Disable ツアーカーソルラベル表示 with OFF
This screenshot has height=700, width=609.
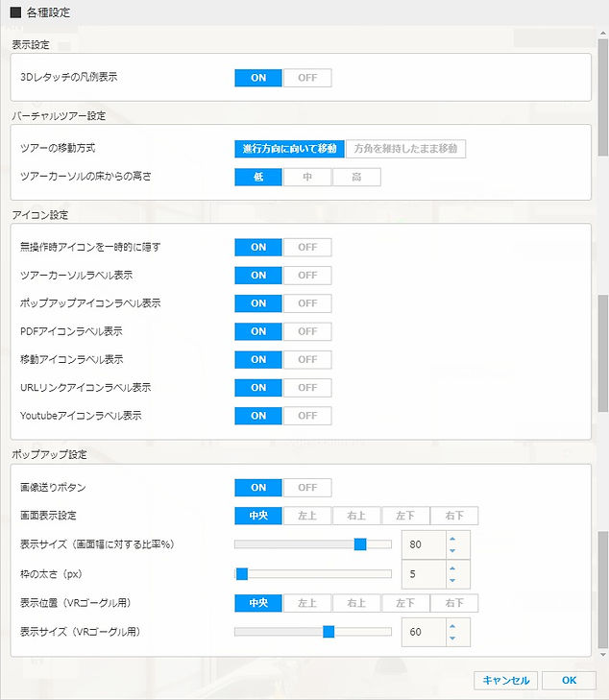click(x=307, y=275)
